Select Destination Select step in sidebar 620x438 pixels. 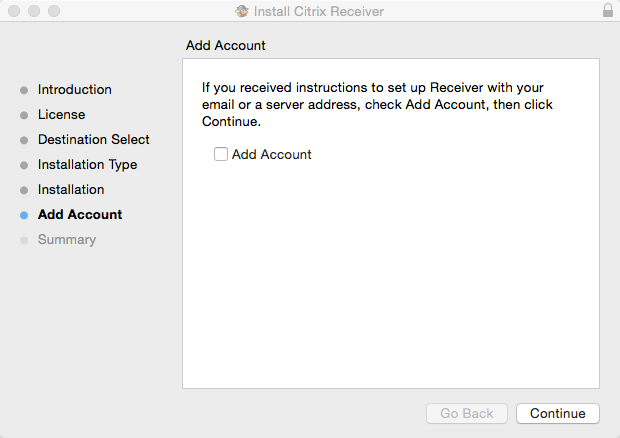(x=94, y=139)
